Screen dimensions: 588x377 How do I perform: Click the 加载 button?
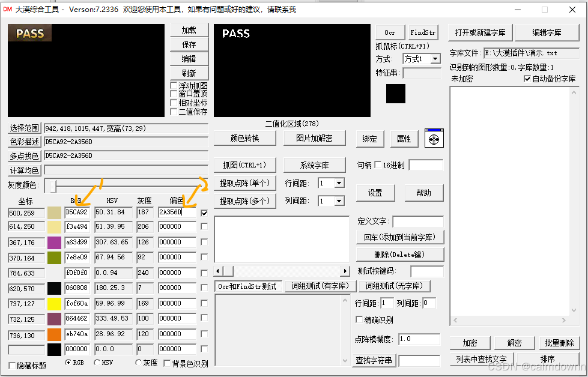pos(189,31)
